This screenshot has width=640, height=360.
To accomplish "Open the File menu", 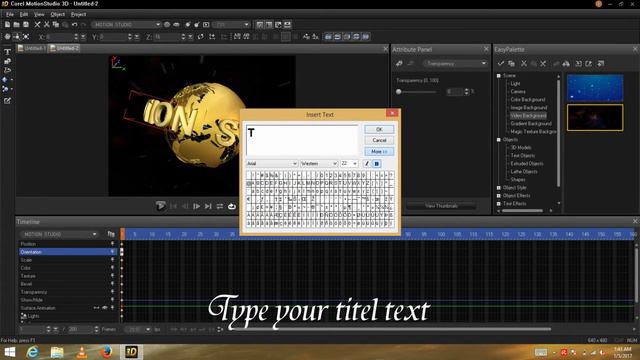I will (9, 14).
